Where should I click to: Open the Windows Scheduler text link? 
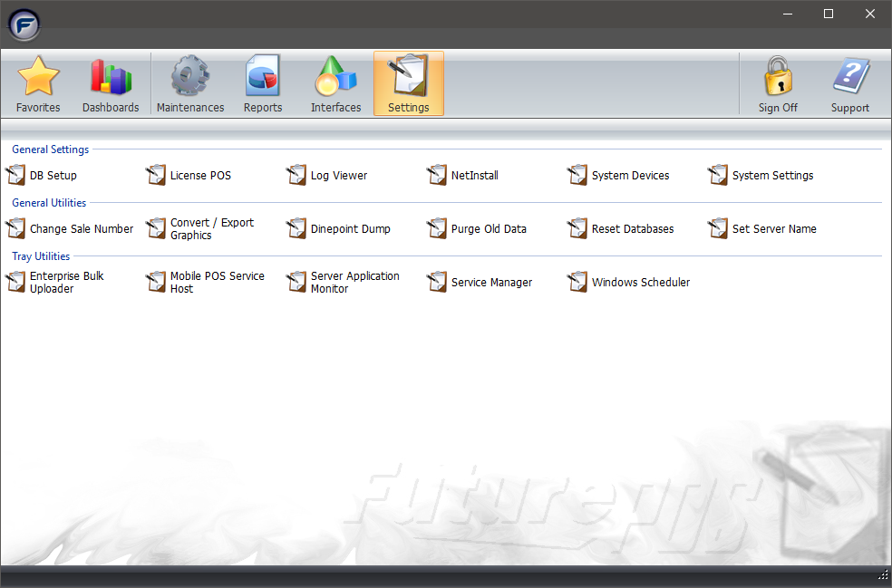pyautogui.click(x=641, y=282)
